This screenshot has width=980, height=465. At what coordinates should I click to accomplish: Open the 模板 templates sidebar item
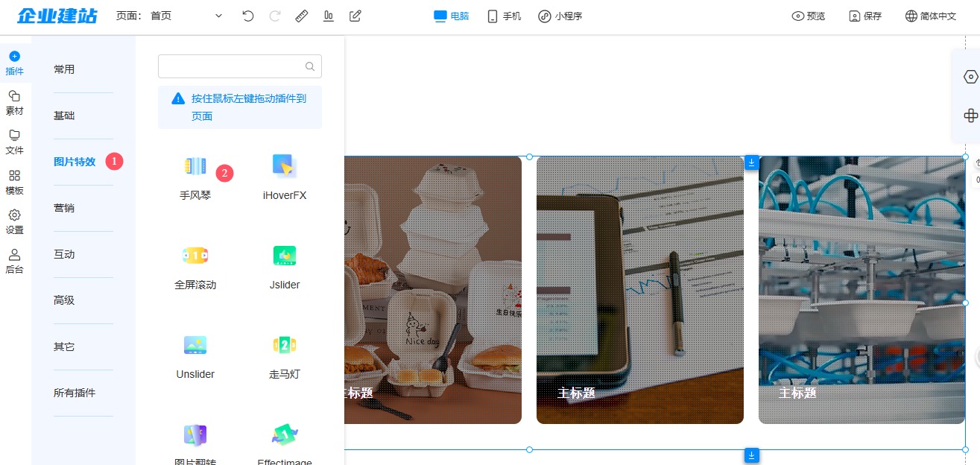14,183
